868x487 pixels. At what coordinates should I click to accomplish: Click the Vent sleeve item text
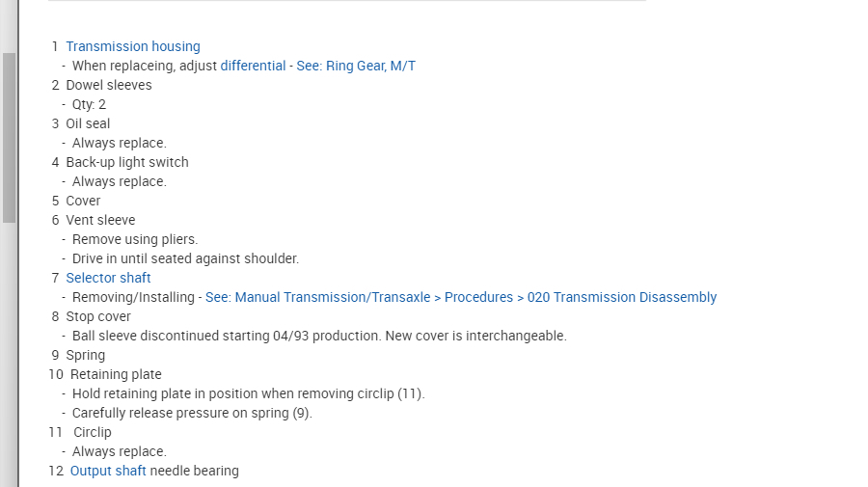click(x=100, y=220)
